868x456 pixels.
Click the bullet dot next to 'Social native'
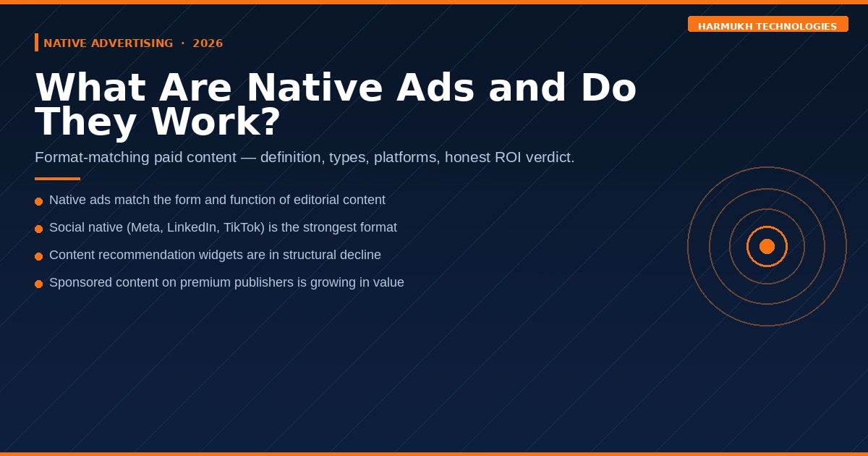(39, 229)
